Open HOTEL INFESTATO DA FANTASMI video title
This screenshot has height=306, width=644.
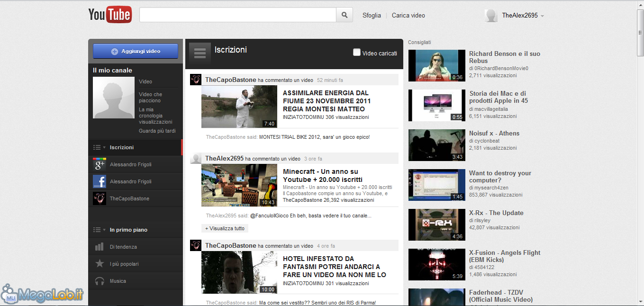335,267
